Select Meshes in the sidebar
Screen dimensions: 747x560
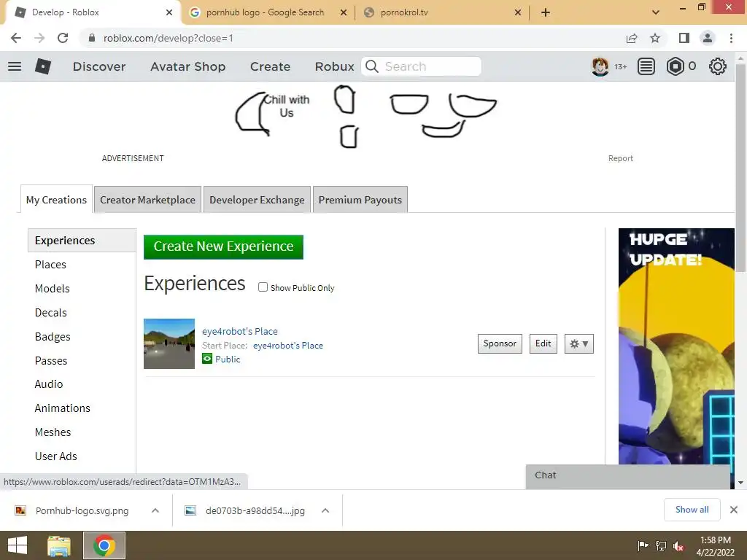click(53, 432)
